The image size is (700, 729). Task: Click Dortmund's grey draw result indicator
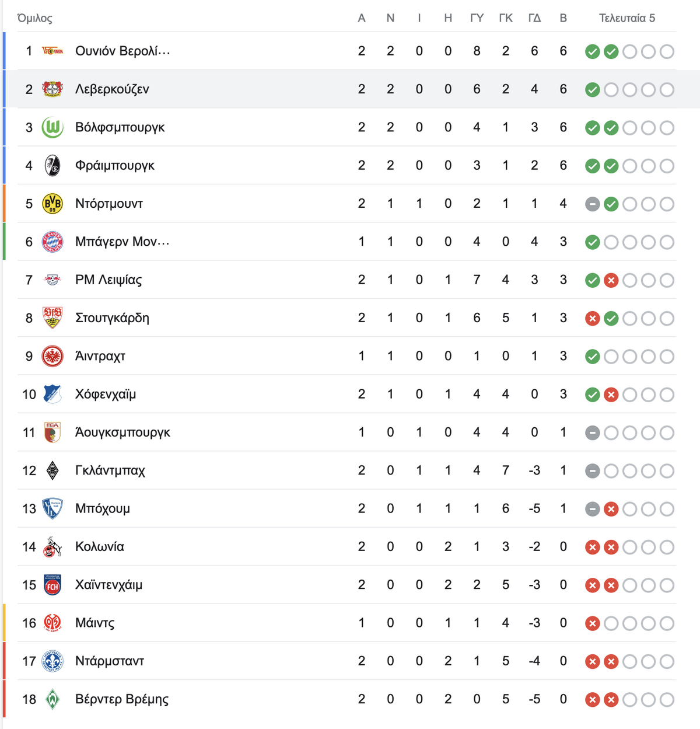coord(593,204)
